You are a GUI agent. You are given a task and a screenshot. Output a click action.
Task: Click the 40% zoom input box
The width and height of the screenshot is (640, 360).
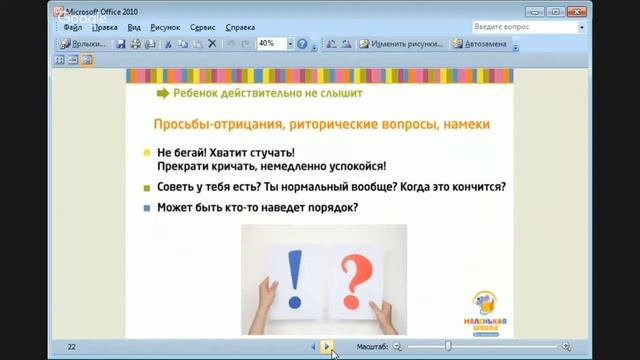tap(272, 44)
